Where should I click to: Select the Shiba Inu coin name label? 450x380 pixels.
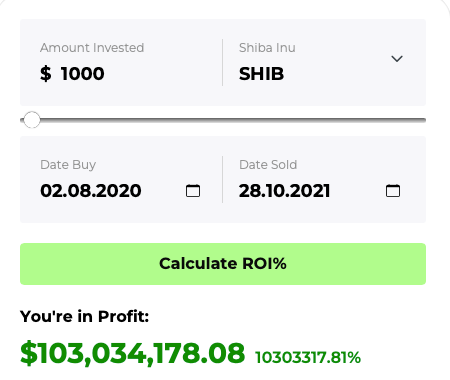click(267, 48)
